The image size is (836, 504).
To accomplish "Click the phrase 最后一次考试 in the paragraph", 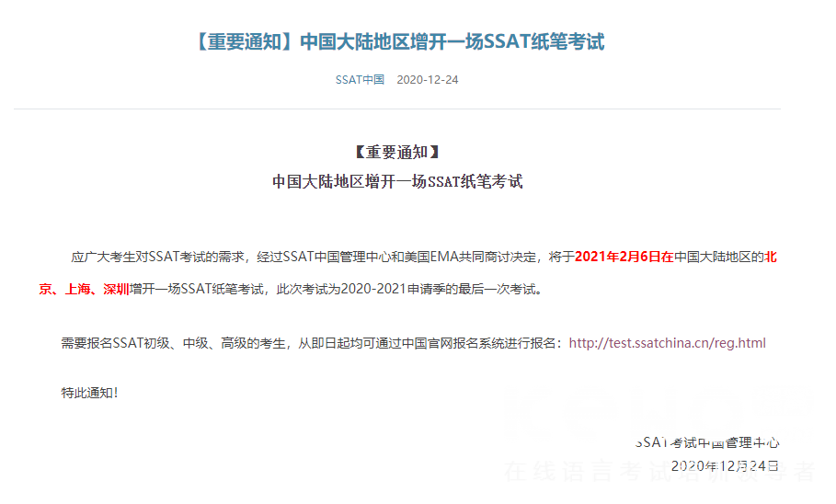I will coord(492,289).
